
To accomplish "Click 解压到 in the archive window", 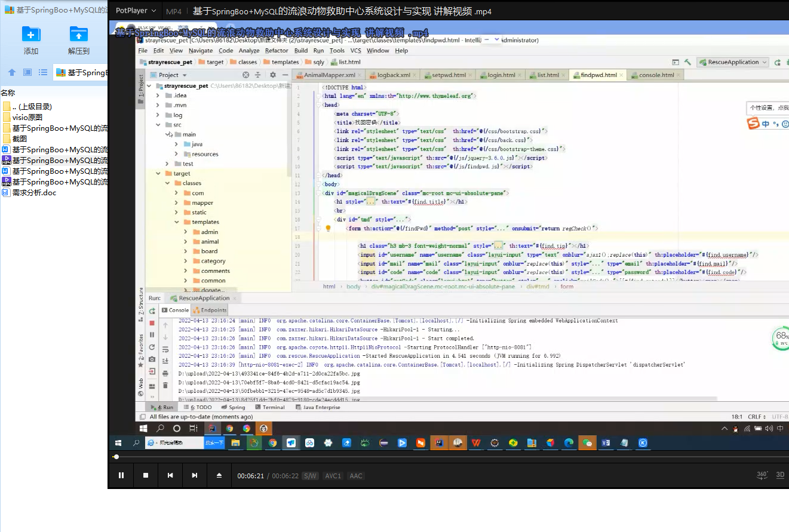I will point(79,40).
